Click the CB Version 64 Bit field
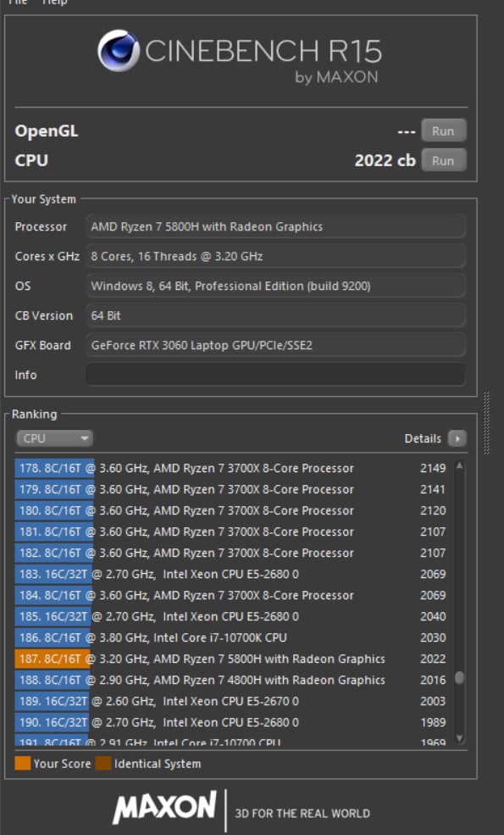Viewport: 504px width, 835px height. coord(275,315)
